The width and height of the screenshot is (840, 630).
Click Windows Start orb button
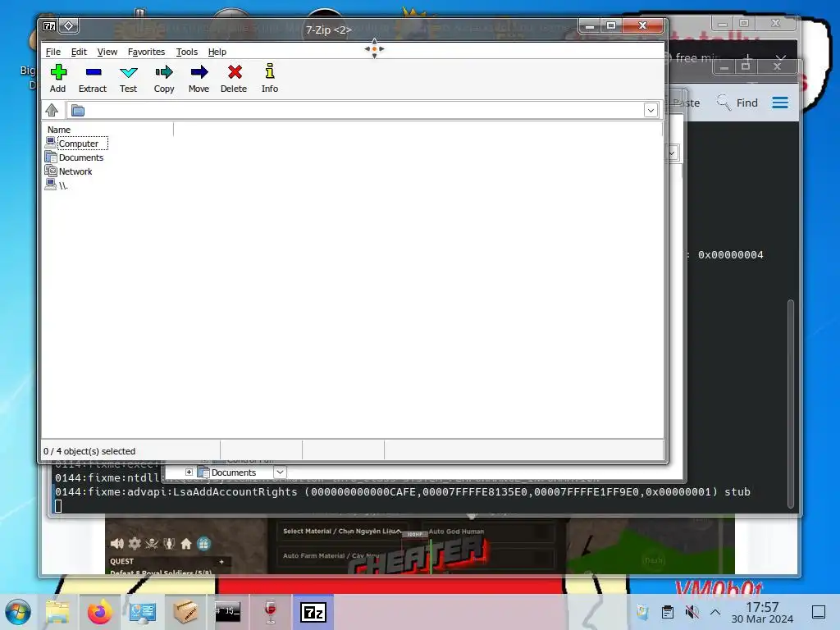[x=18, y=612]
